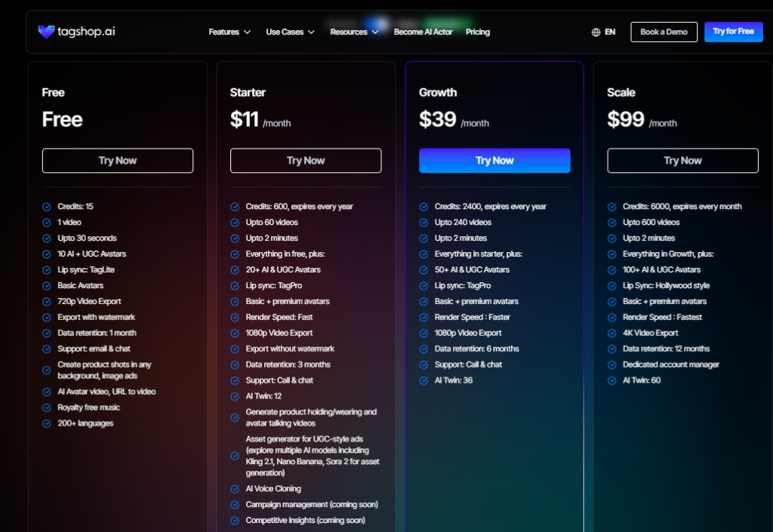773x532 pixels.
Task: Expand the Features dropdown menu
Action: 229,32
